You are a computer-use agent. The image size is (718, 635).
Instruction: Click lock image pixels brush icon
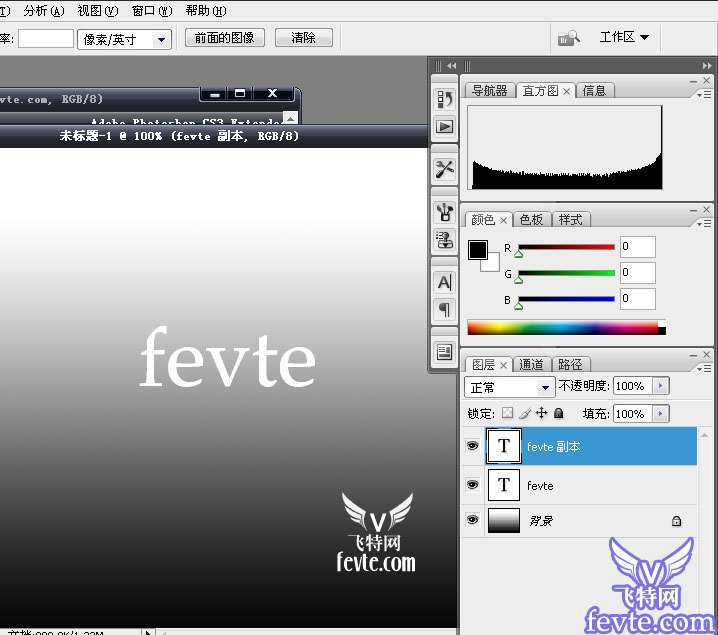click(525, 413)
